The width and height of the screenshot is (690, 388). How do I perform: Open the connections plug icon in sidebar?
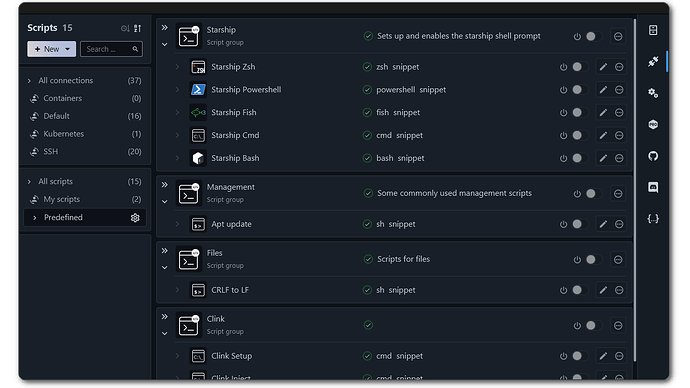click(x=653, y=62)
